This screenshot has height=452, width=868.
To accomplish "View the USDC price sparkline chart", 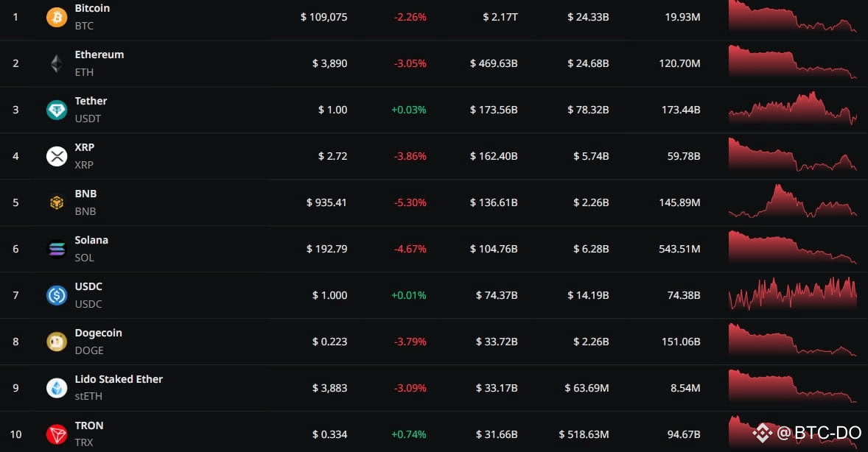I will coord(792,294).
